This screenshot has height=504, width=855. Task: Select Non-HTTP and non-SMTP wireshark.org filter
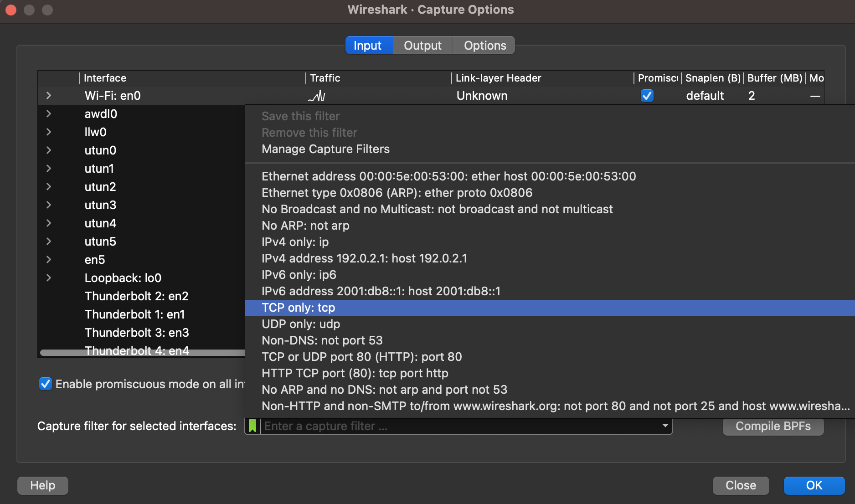(550, 406)
